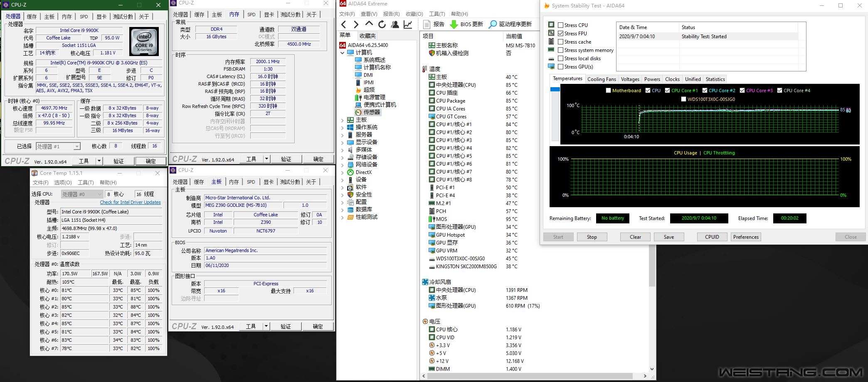Go forward in AIDA64 toolbar
This screenshot has height=382, width=868.
(356, 24)
